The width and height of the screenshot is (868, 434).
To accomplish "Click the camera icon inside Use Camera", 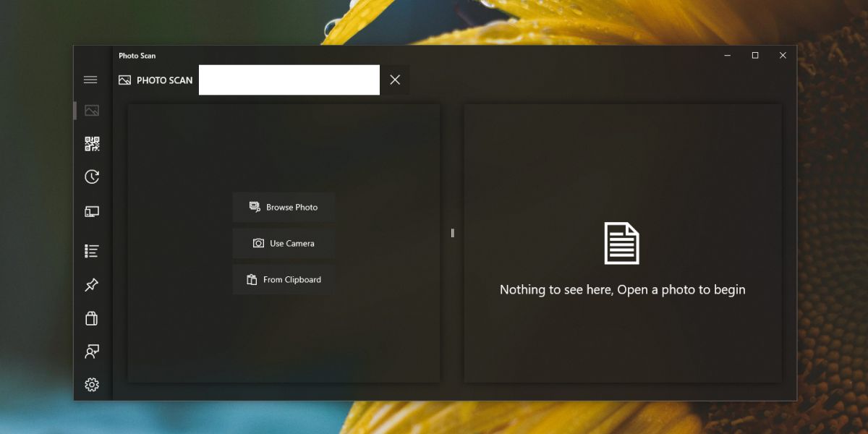I will click(258, 243).
